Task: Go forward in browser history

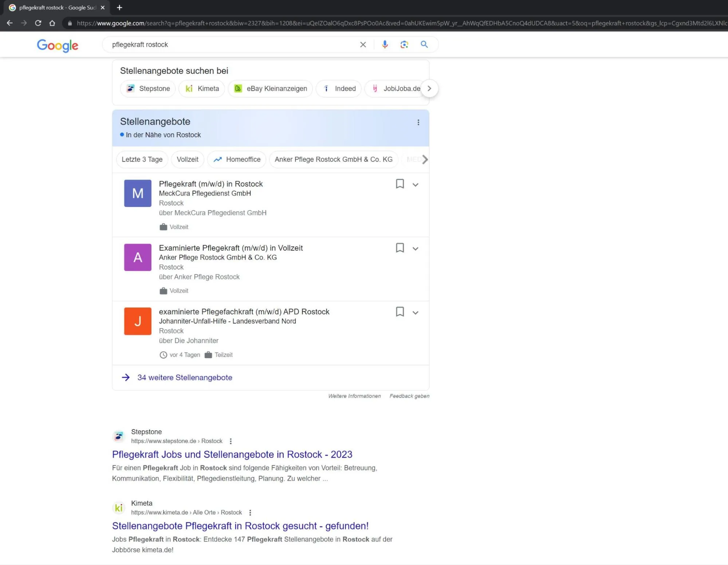Action: [x=24, y=23]
